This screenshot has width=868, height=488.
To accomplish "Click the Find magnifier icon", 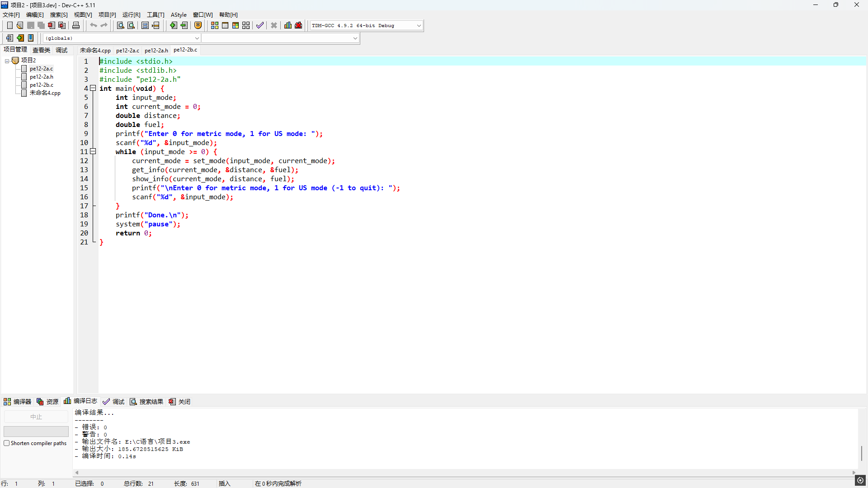I will click(x=120, y=25).
